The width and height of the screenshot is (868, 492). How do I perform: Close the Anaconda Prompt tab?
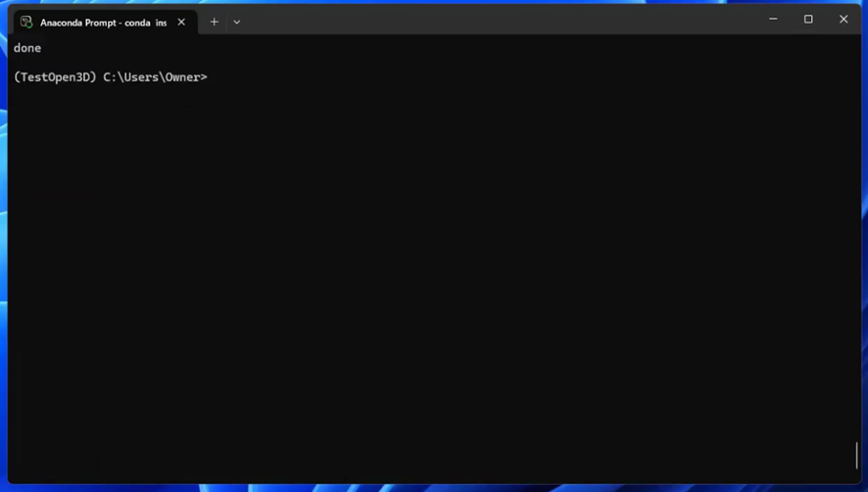click(x=181, y=23)
